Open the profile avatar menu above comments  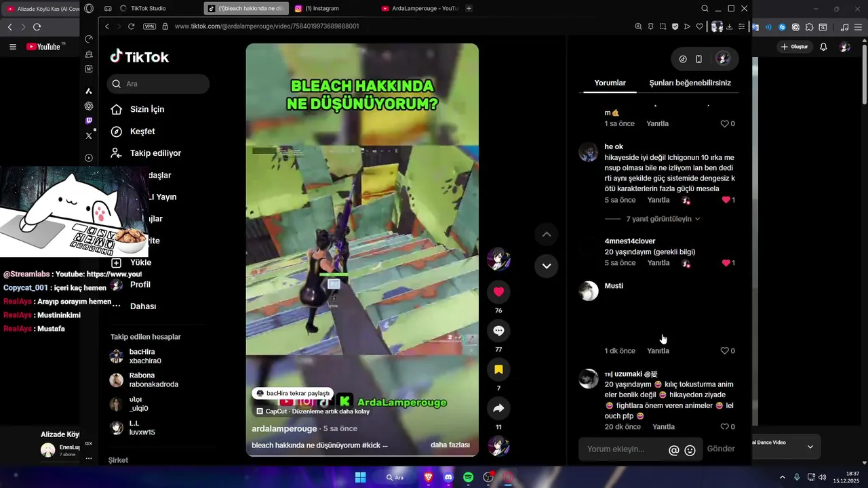point(723,59)
